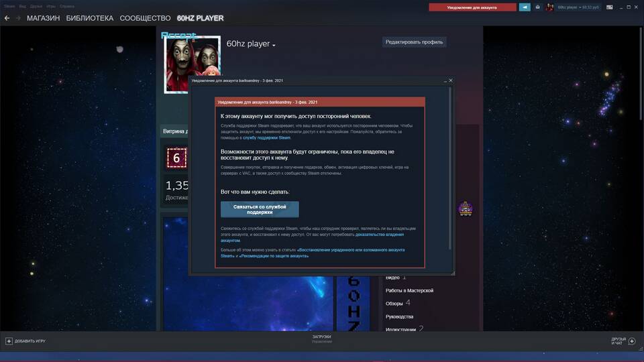Open службу поддержки Steam link
The image size is (644, 362).
click(x=266, y=138)
